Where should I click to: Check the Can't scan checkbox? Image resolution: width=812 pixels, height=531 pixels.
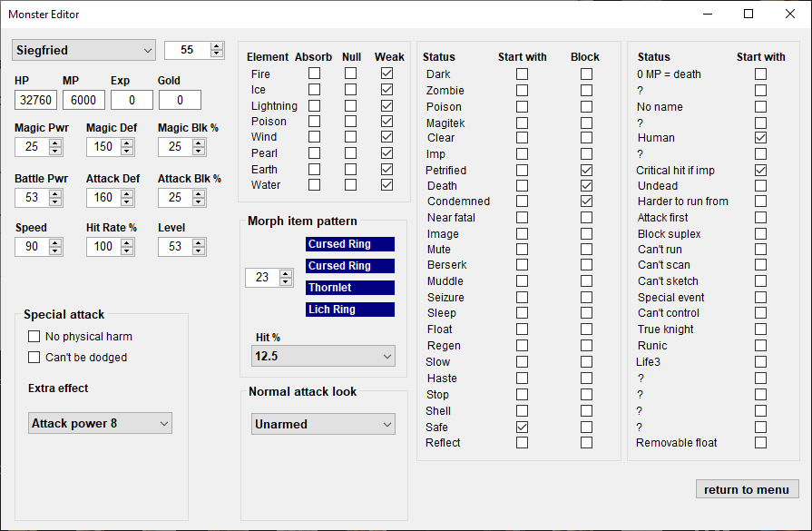click(760, 265)
